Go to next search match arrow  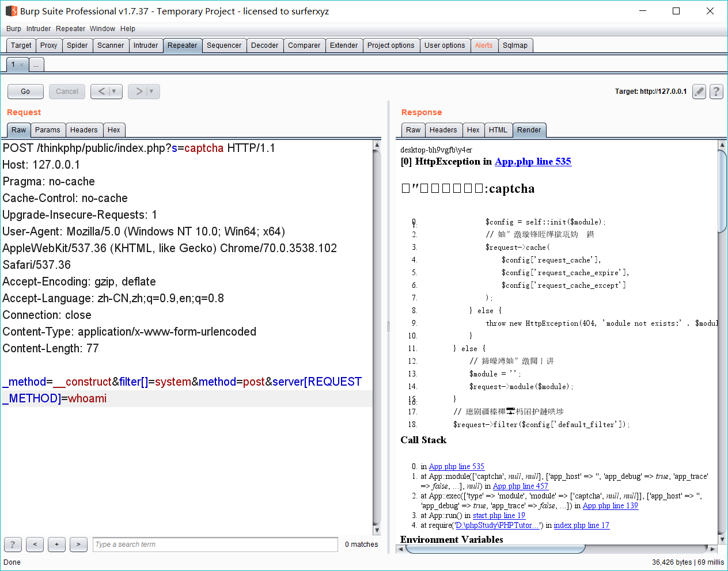(78, 544)
